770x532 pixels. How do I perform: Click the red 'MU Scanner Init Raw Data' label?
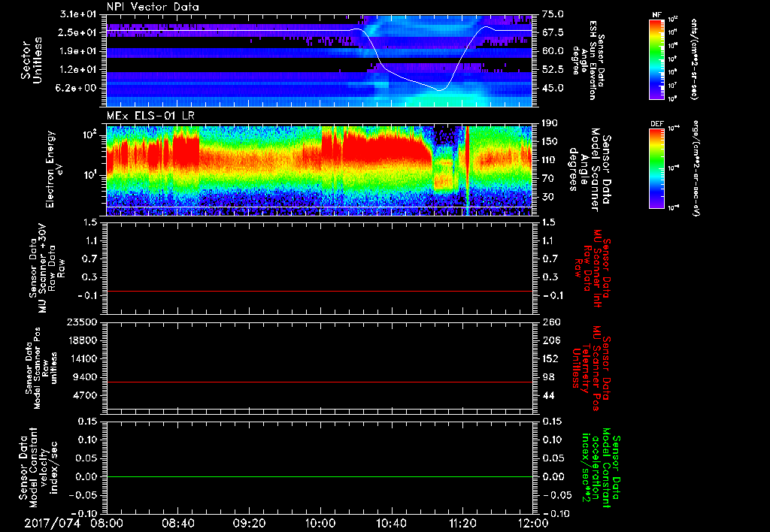coord(593,268)
